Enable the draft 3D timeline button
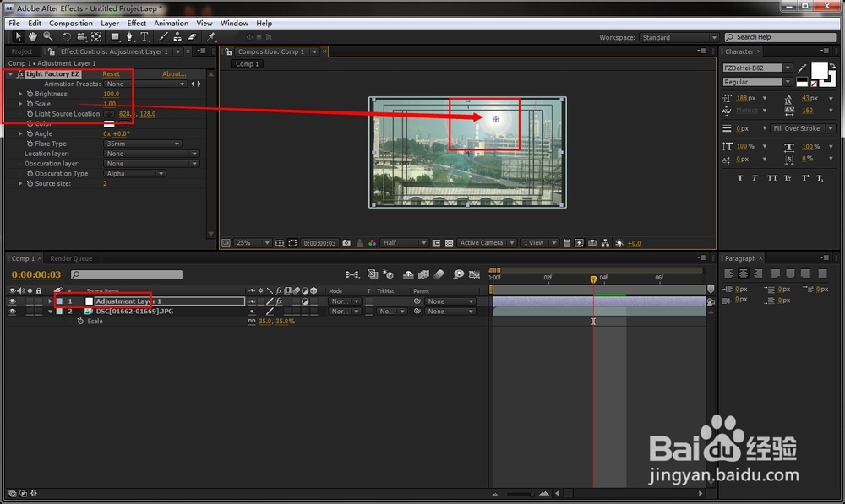 click(388, 274)
